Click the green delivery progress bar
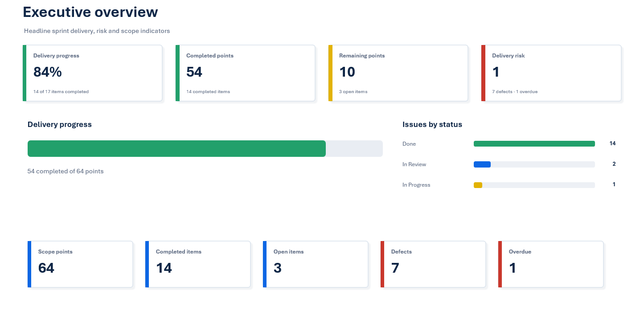This screenshot has width=644, height=311. point(176,149)
